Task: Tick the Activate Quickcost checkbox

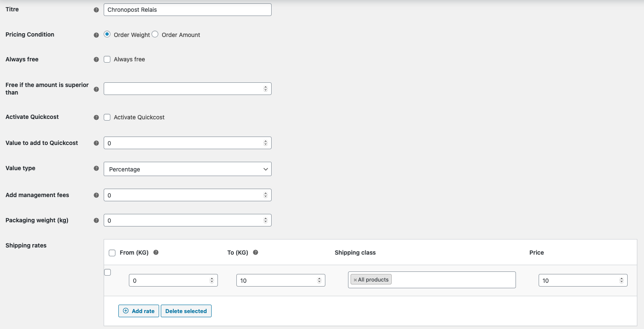Action: coord(107,117)
